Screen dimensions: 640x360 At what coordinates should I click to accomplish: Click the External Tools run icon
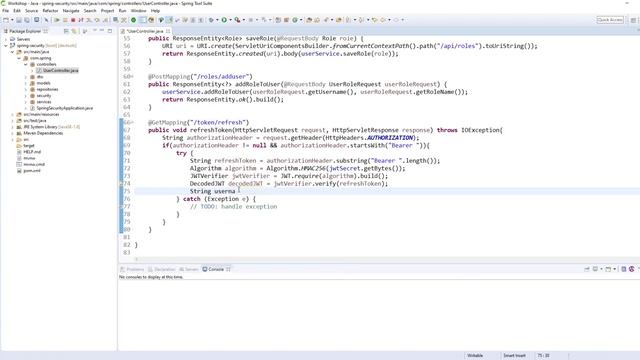click(x=237, y=20)
